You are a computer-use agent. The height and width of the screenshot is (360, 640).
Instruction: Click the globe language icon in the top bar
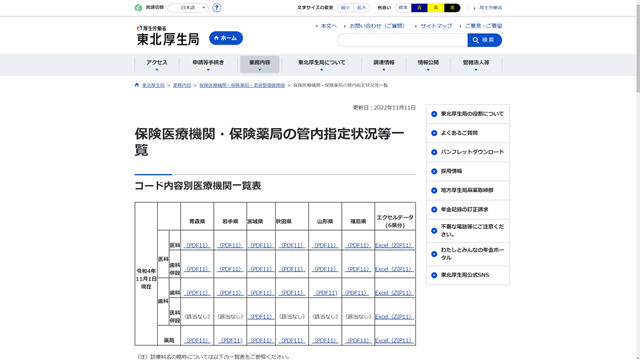tap(138, 8)
